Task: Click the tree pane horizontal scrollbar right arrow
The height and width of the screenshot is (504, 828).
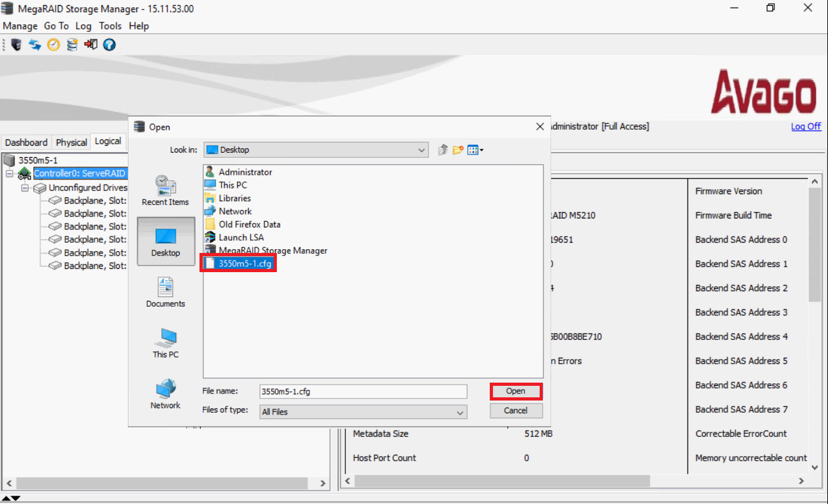Action: (x=323, y=484)
